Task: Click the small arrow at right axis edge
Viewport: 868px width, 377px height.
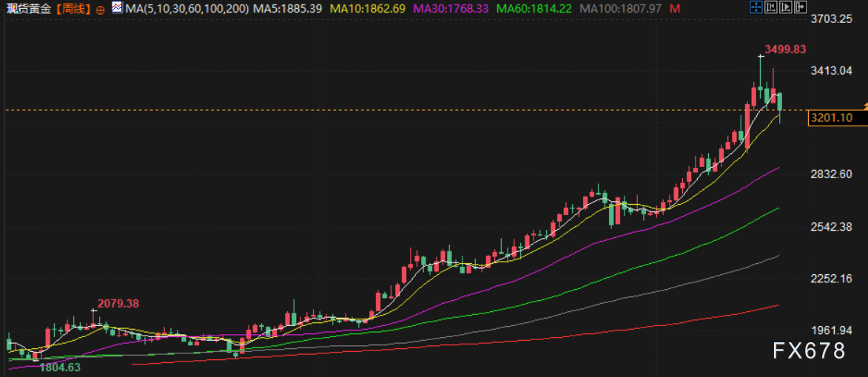Action: 865,104
